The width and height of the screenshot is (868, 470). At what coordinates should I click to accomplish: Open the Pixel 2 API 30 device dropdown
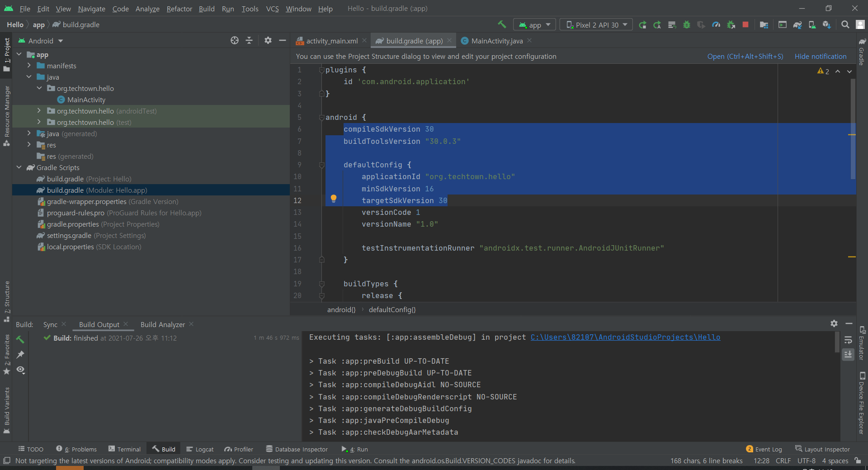pyautogui.click(x=596, y=25)
